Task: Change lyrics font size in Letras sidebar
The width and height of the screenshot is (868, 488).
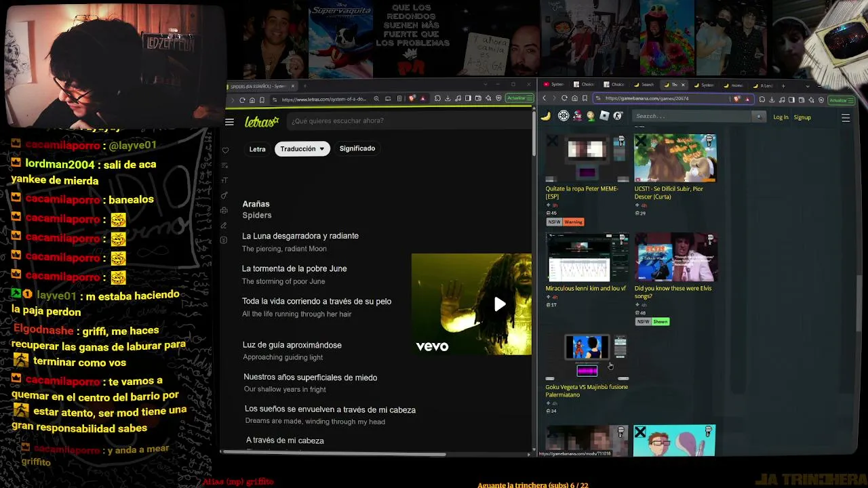Action: (224, 180)
